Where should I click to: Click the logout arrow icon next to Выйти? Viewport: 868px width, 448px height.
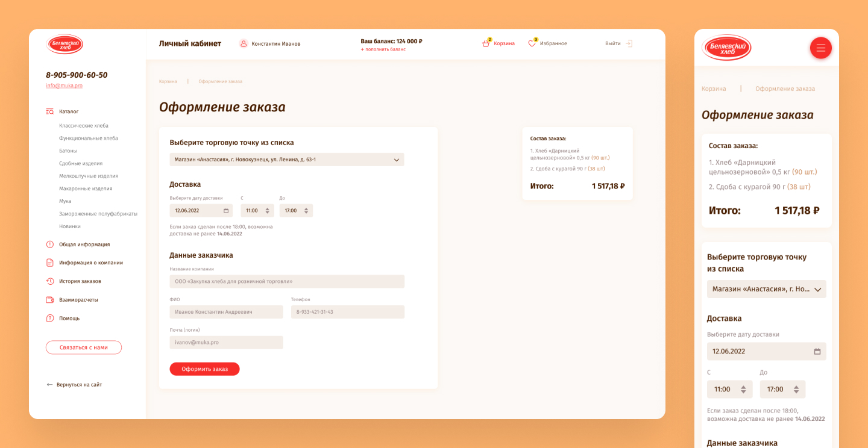click(629, 43)
